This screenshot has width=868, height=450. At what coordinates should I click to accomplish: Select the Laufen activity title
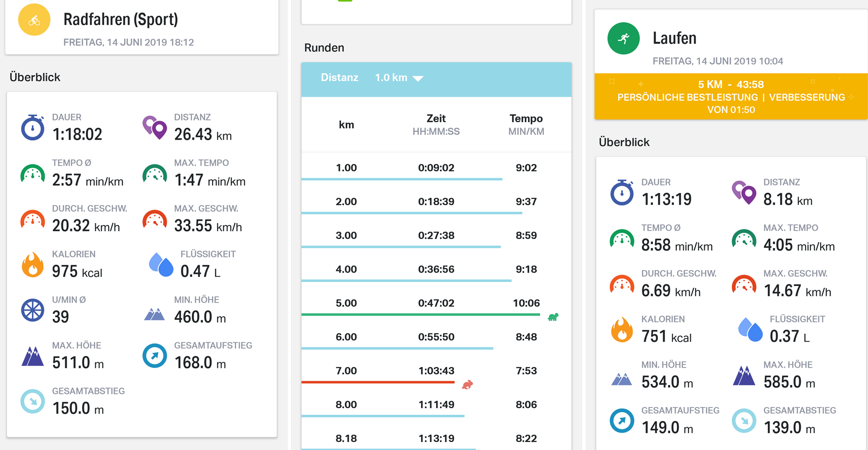click(674, 38)
